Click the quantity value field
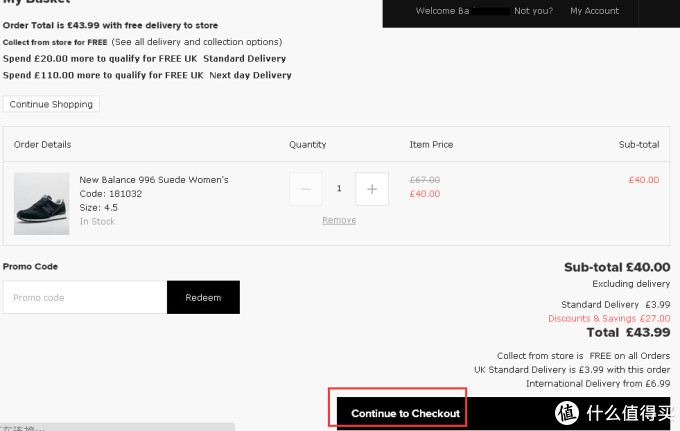 click(x=339, y=189)
